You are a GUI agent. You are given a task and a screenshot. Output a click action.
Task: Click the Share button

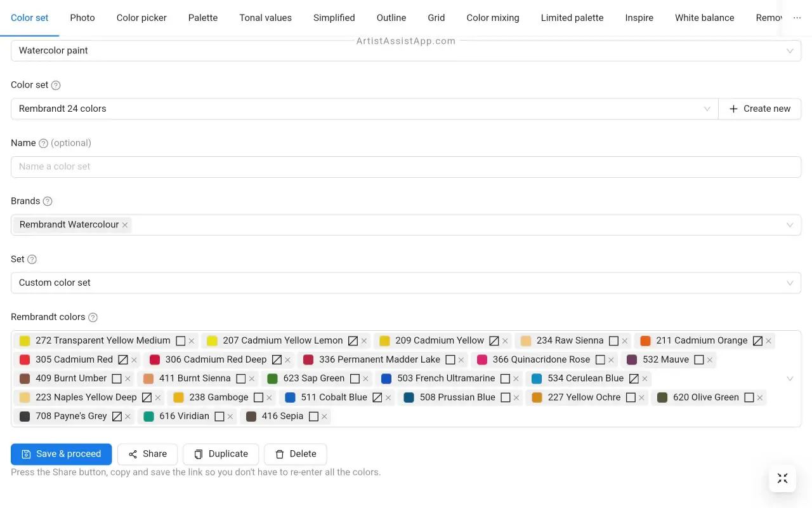point(147,454)
